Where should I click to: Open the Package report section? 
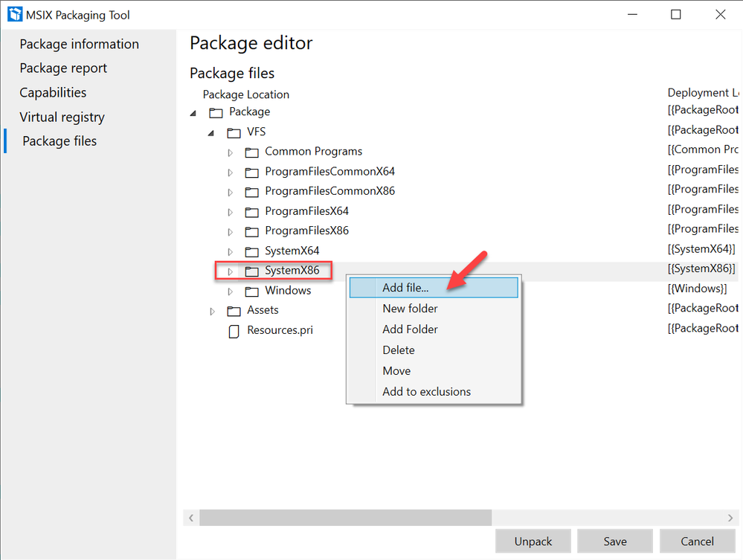pos(63,68)
